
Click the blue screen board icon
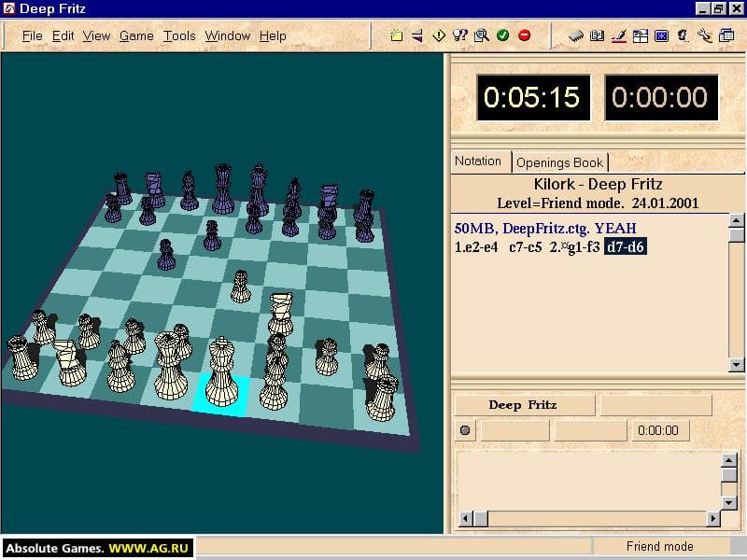click(x=662, y=35)
